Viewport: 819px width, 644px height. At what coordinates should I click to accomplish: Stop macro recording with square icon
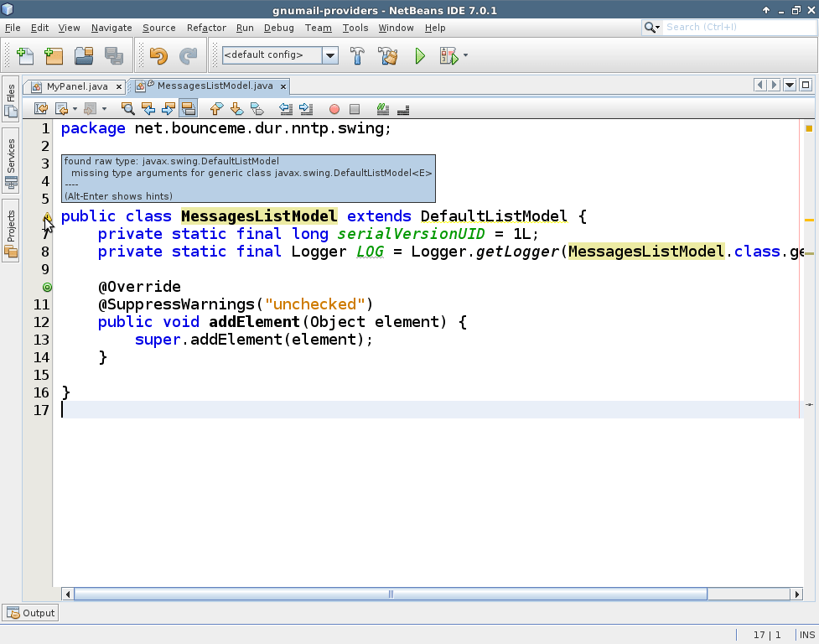[355, 109]
